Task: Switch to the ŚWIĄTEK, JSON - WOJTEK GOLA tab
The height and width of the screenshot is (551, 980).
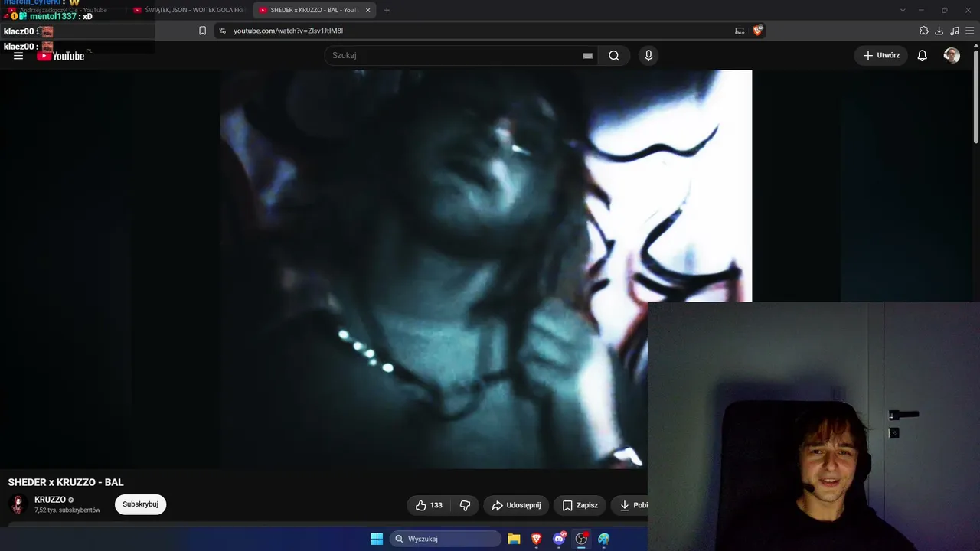Action: (188, 10)
